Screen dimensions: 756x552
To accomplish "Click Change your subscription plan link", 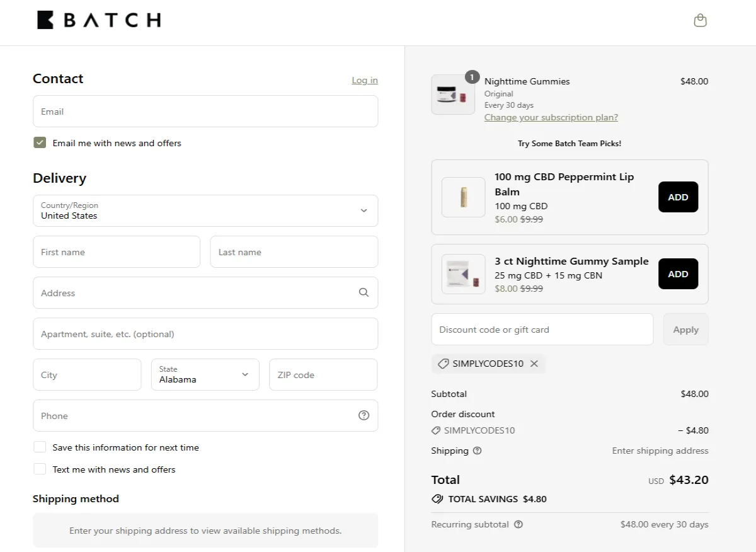I will click(x=551, y=117).
